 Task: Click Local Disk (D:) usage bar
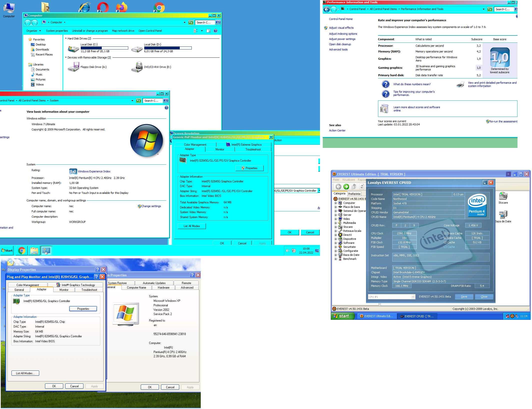pyautogui.click(x=168, y=48)
